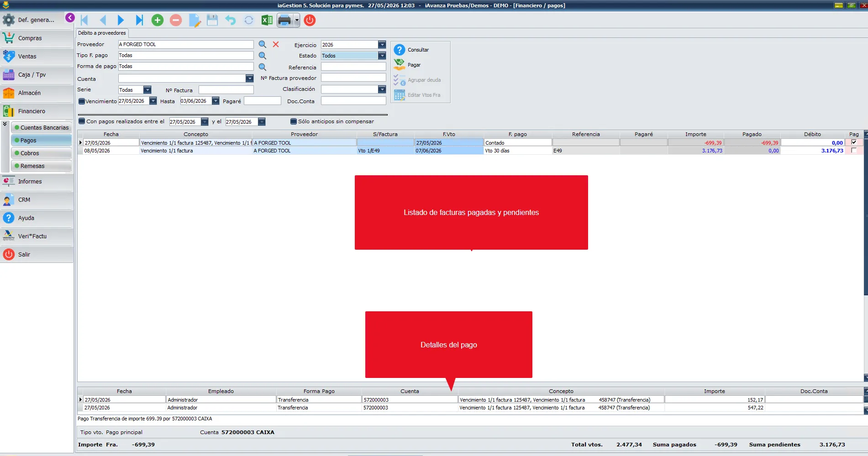Open Compras module

(37, 38)
